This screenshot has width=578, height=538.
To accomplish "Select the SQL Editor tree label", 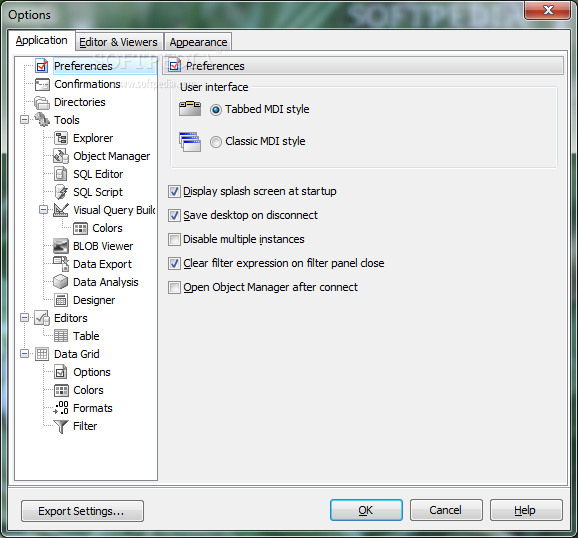I will (98, 174).
